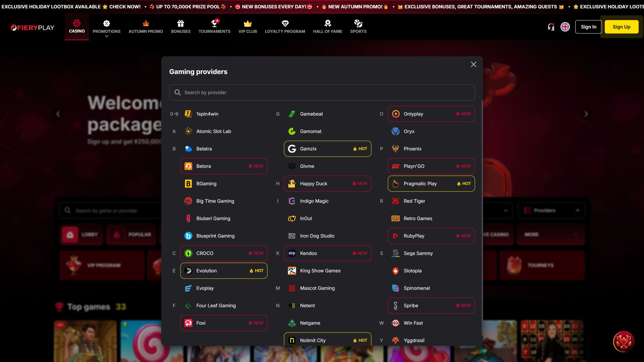This screenshot has width=644, height=362.
Task: Open live support headset icon
Action: coord(551,27)
